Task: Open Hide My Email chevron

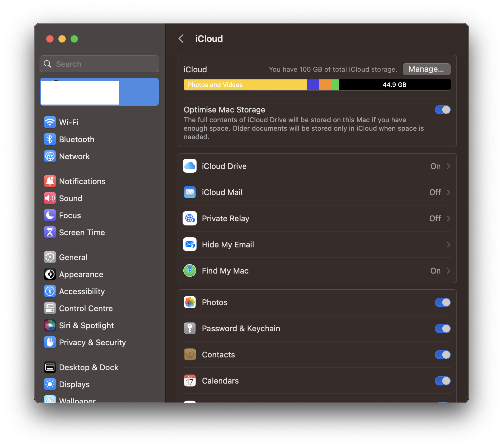Action: click(x=449, y=245)
